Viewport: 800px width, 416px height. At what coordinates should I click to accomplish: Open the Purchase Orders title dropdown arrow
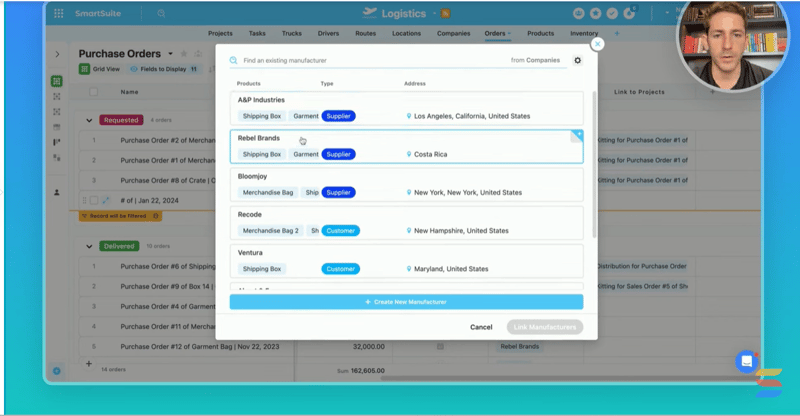coord(170,54)
